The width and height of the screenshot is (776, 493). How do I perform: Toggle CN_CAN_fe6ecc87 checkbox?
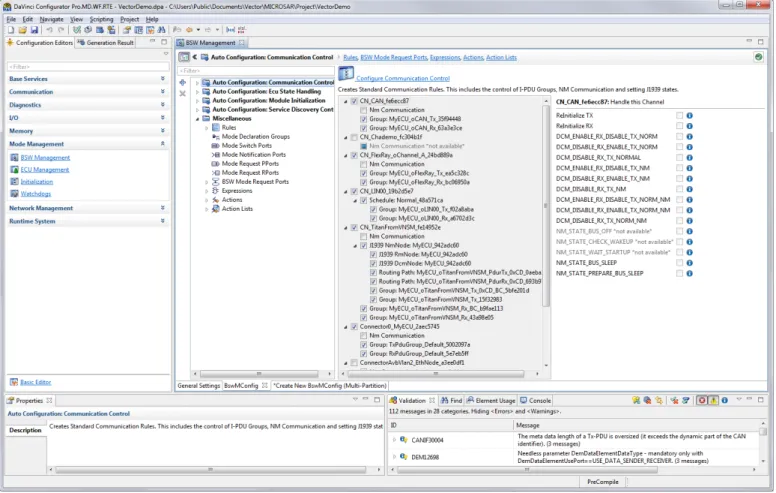(354, 101)
